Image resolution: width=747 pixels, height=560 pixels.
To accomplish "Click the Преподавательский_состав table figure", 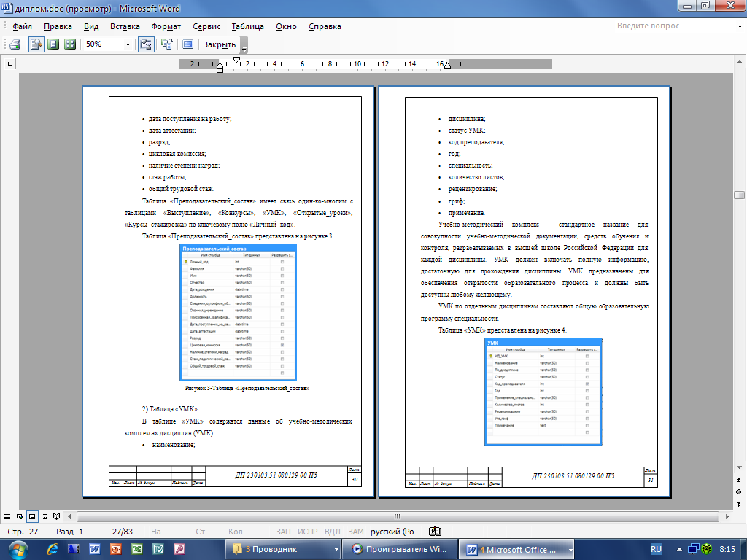I will click(x=239, y=312).
